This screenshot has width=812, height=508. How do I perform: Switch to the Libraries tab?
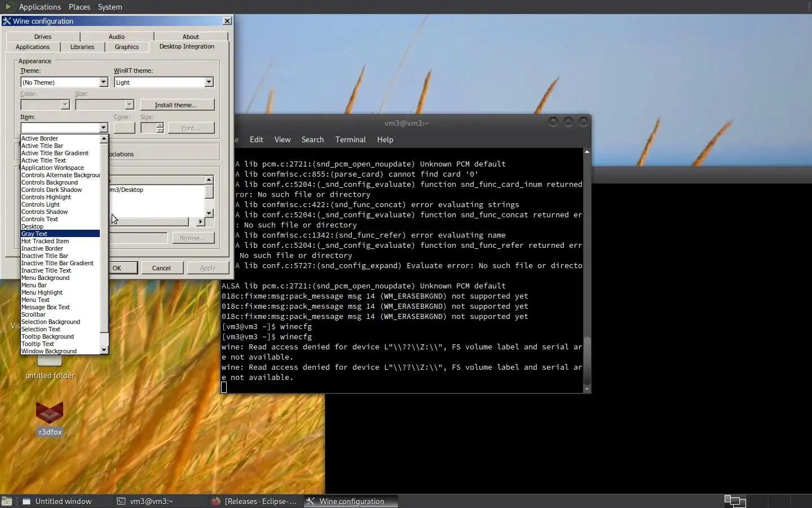pyautogui.click(x=82, y=47)
